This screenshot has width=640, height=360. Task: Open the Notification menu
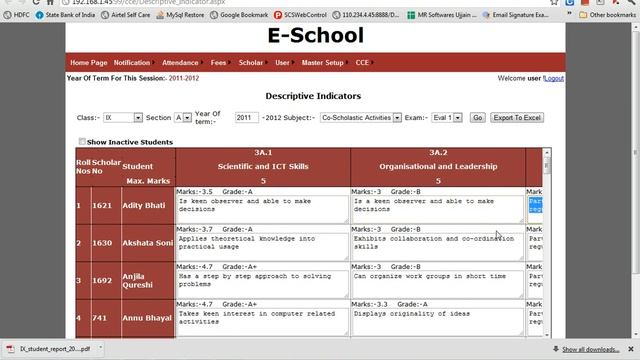132,62
